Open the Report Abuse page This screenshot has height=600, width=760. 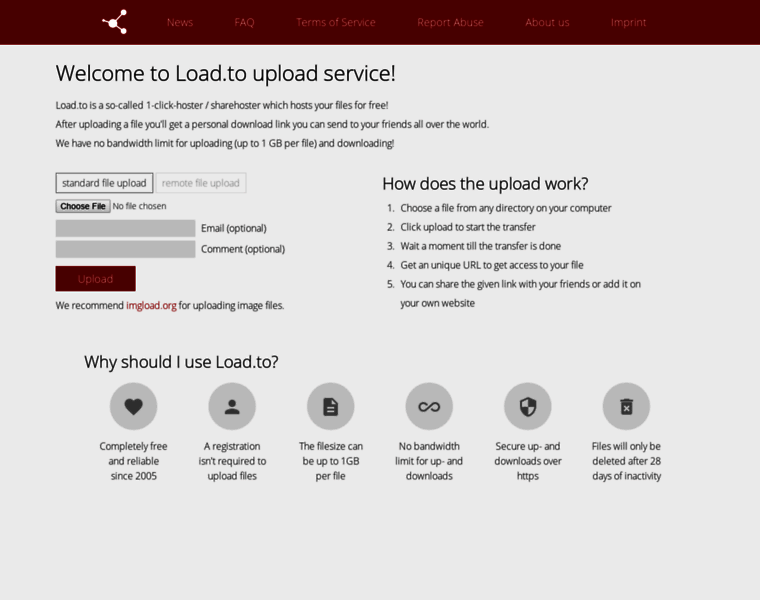click(x=450, y=22)
